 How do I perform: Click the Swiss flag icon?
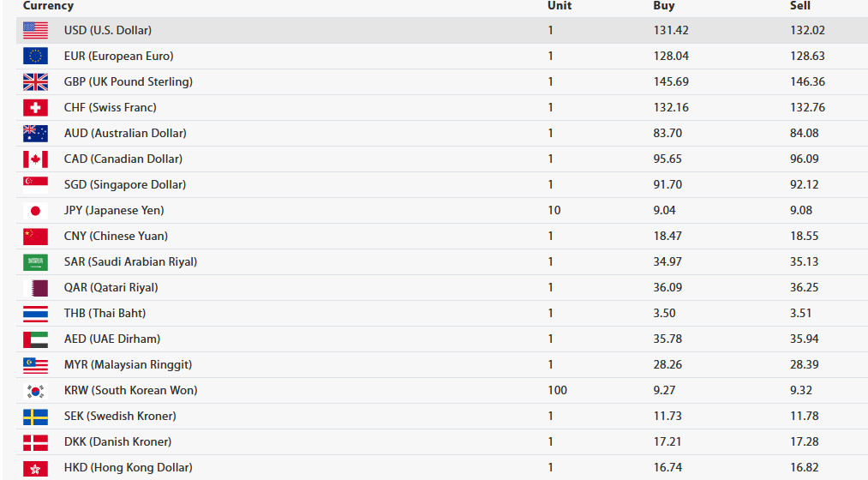tap(35, 107)
